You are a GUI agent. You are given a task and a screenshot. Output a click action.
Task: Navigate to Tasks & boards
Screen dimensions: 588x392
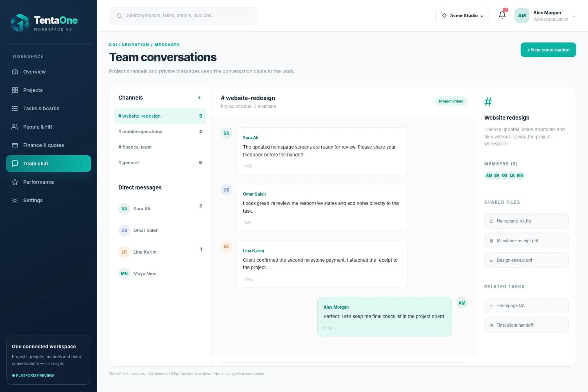[x=49, y=109]
